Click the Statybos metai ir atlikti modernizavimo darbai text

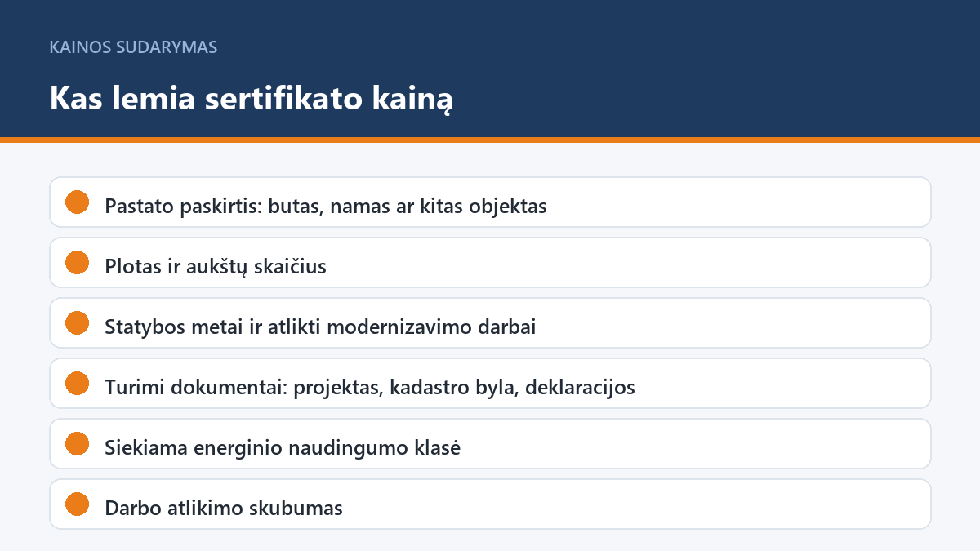[320, 327]
